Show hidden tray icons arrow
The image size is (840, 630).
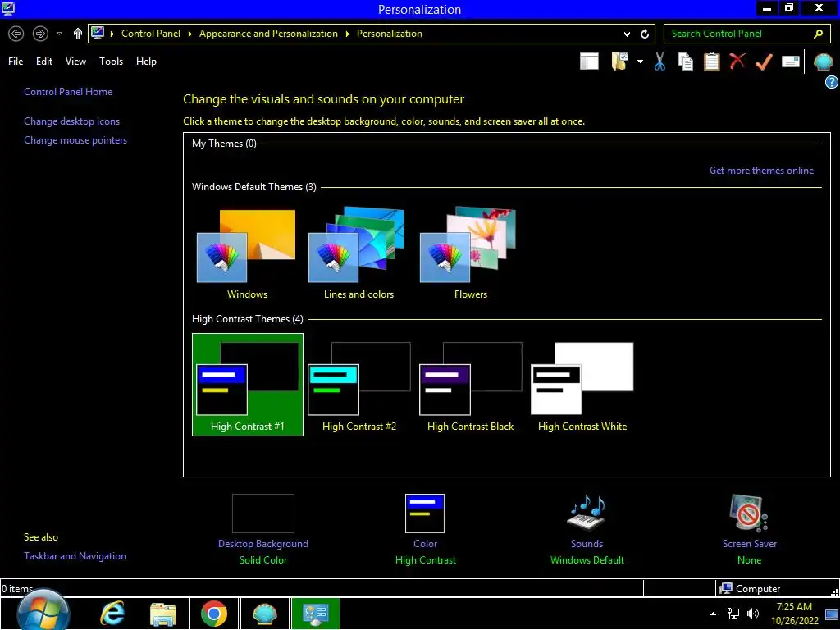click(713, 614)
